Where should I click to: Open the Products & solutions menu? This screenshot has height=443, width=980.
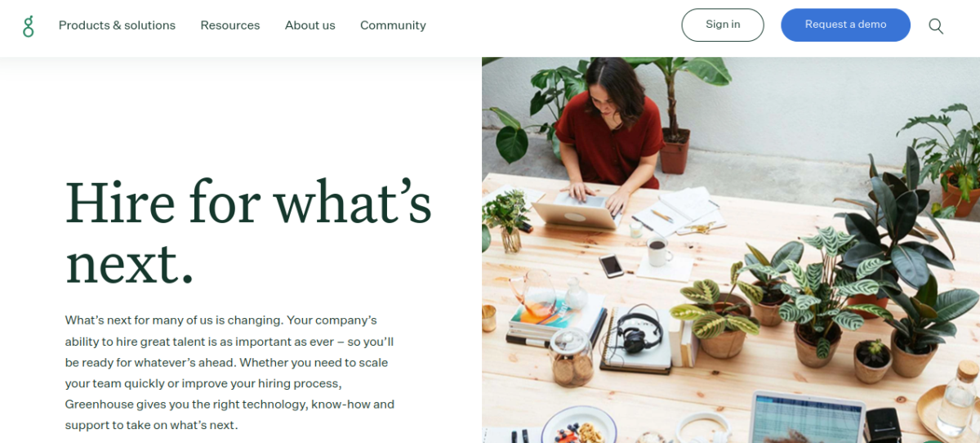[117, 25]
